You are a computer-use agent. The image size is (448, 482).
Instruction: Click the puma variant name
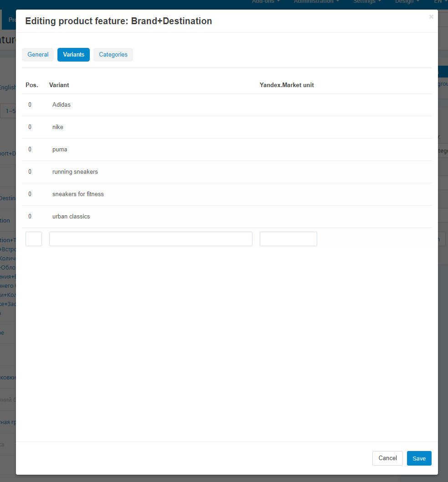60,150
